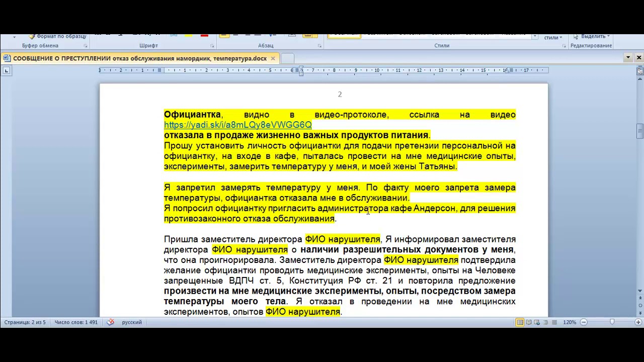Click the previous page browse button
Viewport: 644px width, 362px height.
click(640, 298)
